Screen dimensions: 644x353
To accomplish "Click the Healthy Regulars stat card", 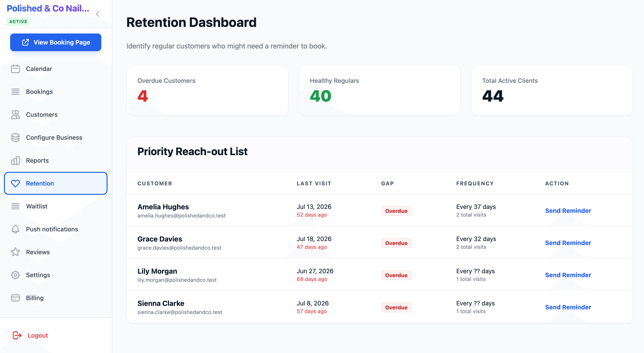I will coord(379,91).
